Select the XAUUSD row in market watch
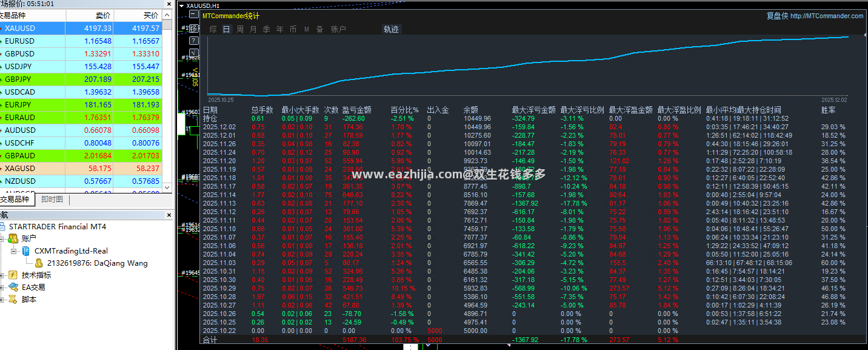The image size is (868, 350). [x=81, y=29]
